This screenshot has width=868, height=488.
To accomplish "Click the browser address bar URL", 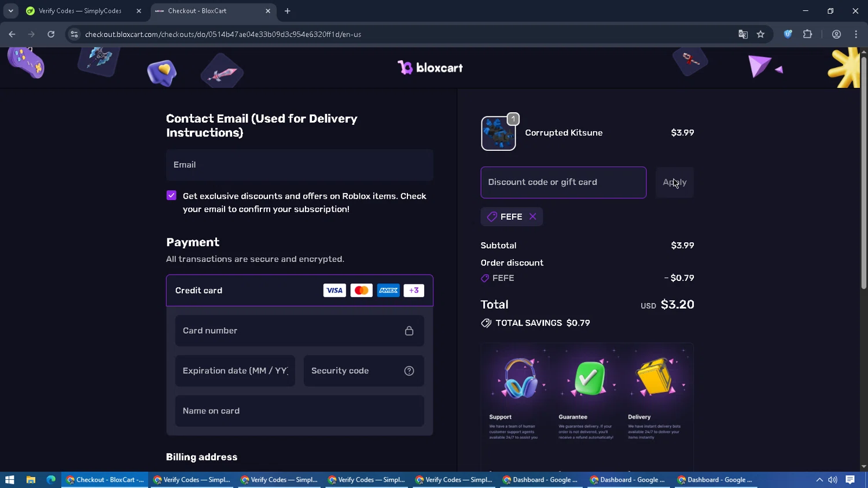I will 223,35.
